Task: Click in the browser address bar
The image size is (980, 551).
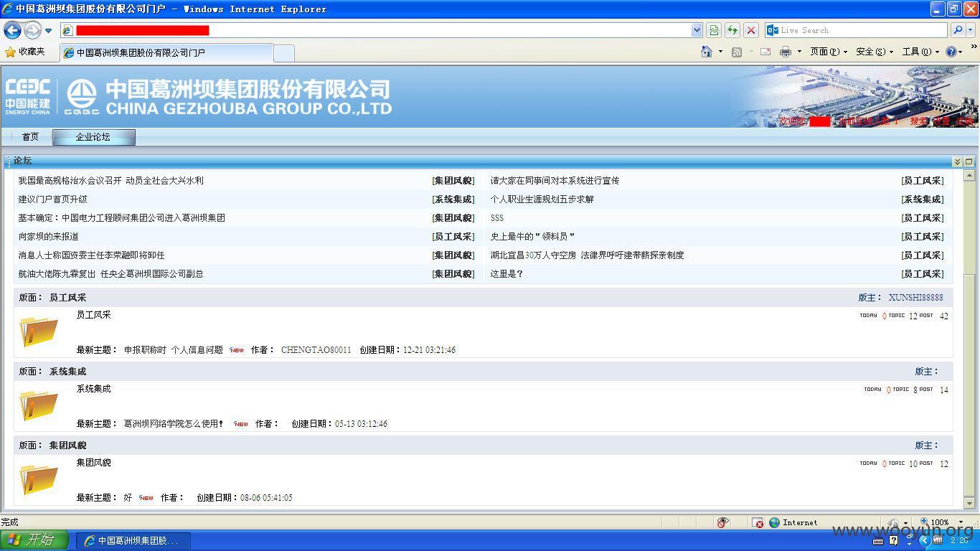Action: pyautogui.click(x=377, y=30)
